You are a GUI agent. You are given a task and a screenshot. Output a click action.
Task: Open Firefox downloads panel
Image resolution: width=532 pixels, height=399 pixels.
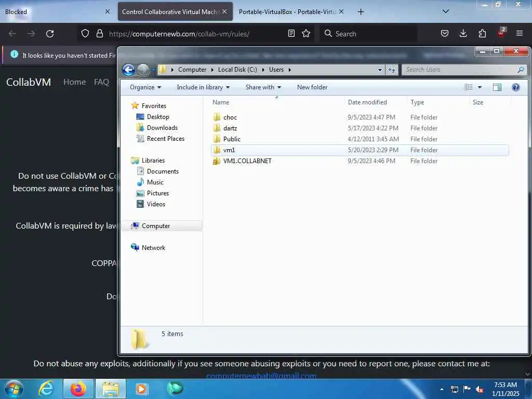click(463, 33)
